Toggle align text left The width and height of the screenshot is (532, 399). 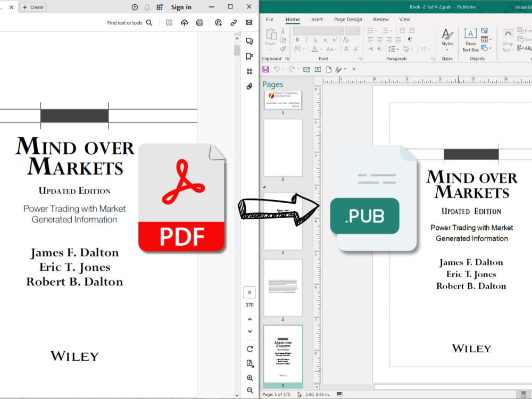coord(370,40)
